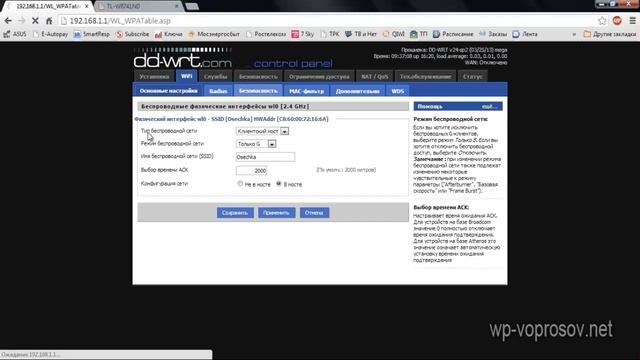Select the Не в мосте radio button
This screenshot has height=360, width=640.
click(240, 184)
